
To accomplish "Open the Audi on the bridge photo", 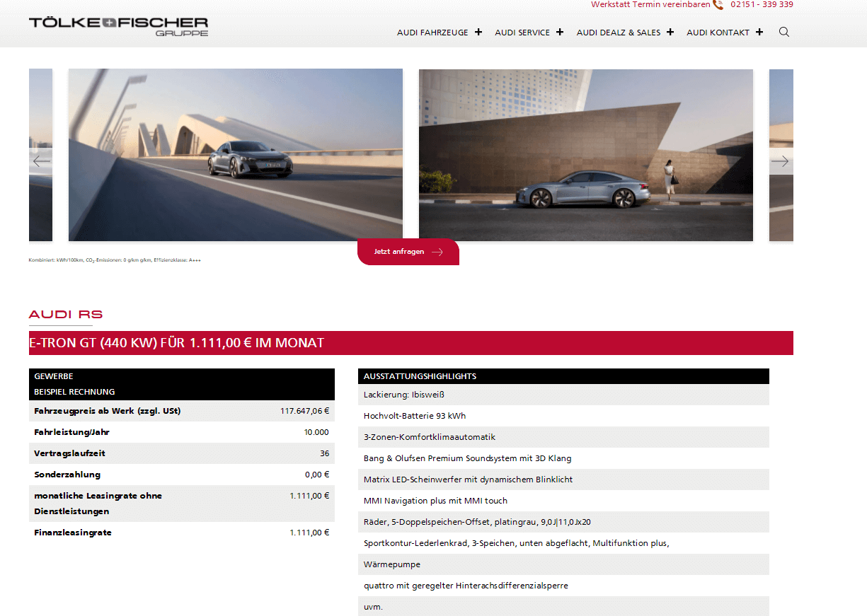I will (236, 155).
